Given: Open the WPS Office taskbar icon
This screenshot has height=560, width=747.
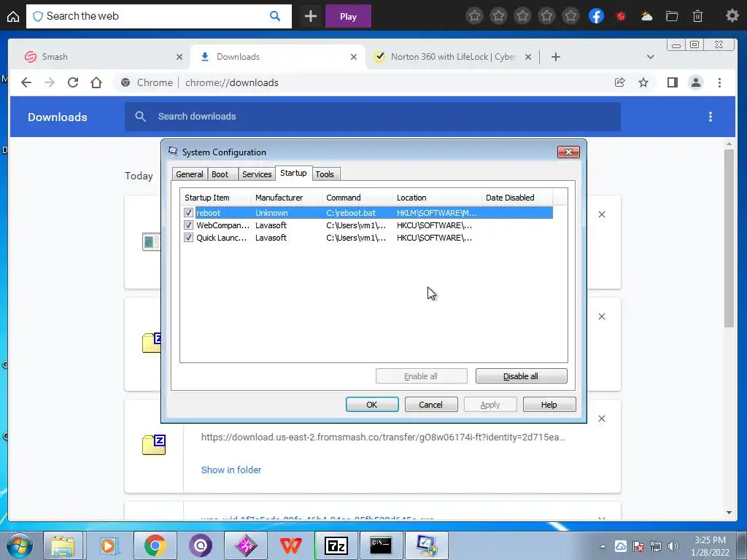Looking at the screenshot, I should (x=290, y=545).
